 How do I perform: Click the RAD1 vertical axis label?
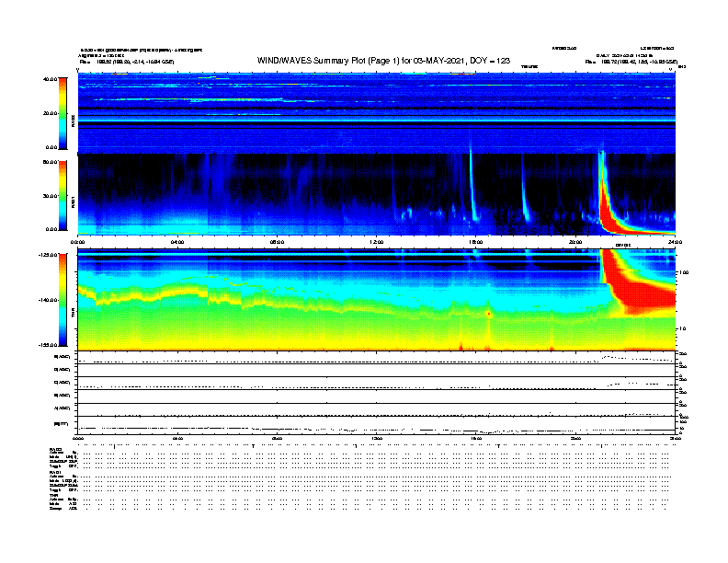73,201
